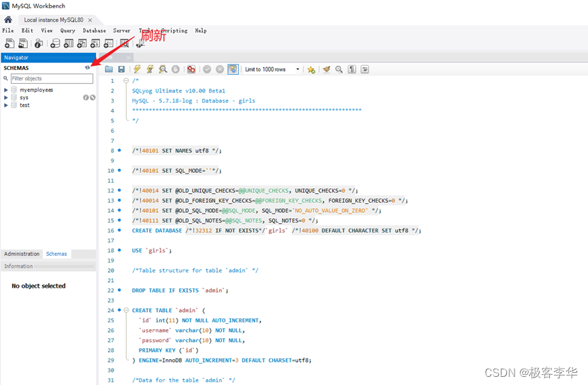This screenshot has height=385, width=588.
Task: Open the View menu
Action: pyautogui.click(x=47, y=31)
